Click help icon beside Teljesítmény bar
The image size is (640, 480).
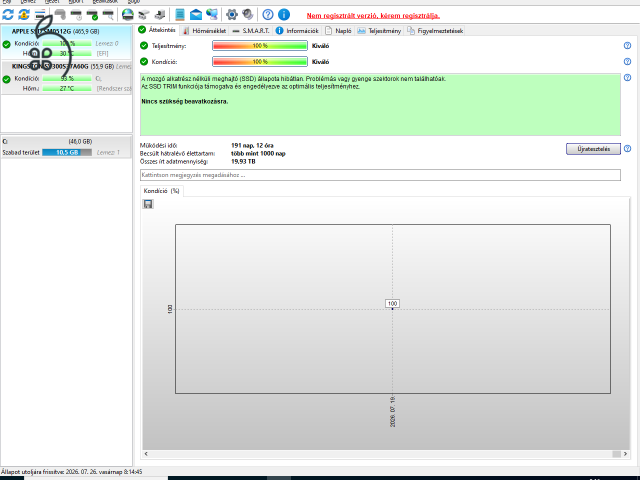pyautogui.click(x=627, y=46)
